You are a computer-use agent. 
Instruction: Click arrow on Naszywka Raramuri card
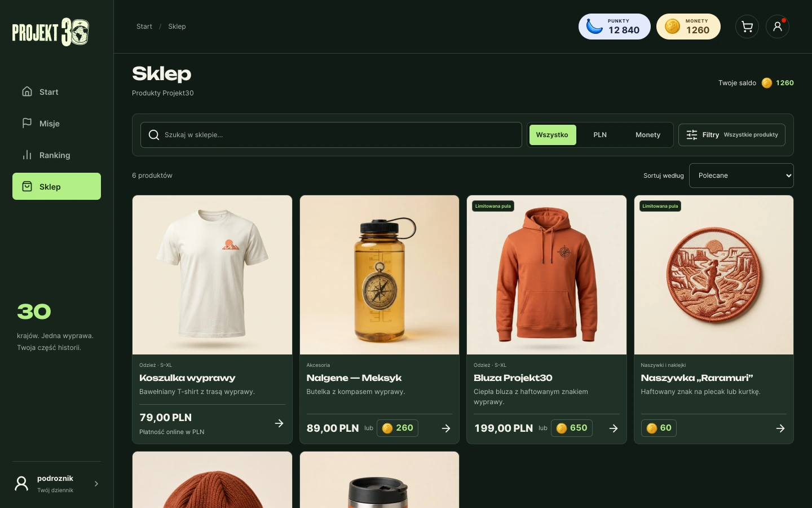(x=780, y=428)
